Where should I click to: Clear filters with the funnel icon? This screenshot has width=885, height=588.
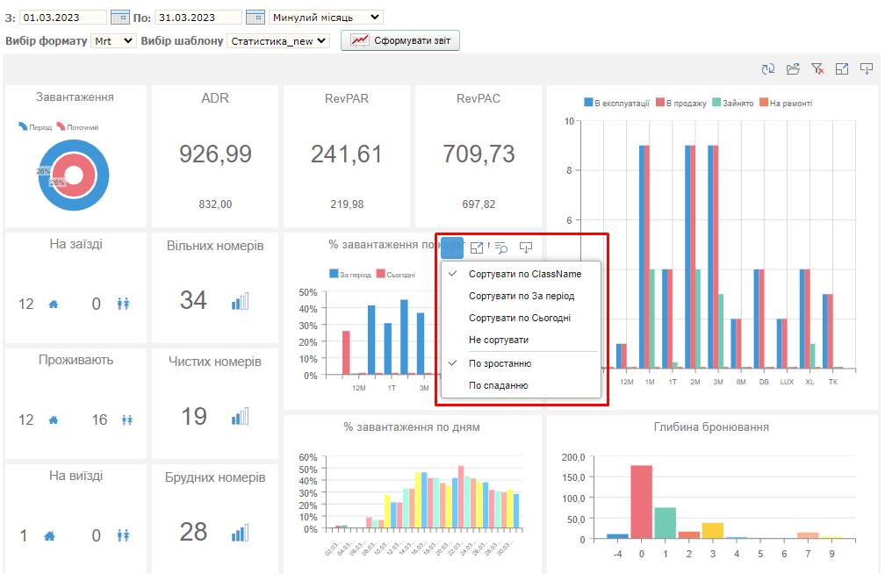click(817, 69)
